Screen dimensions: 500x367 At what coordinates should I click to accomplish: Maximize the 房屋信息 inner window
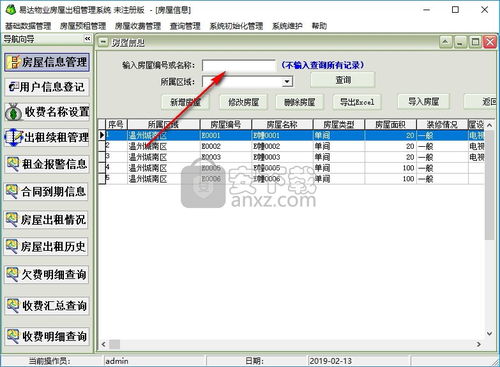click(x=475, y=42)
